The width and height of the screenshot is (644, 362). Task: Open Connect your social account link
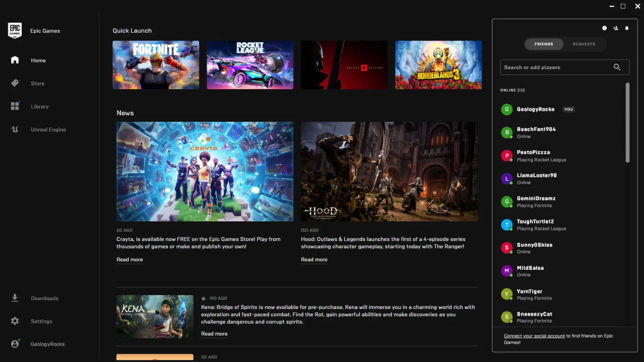click(x=534, y=336)
